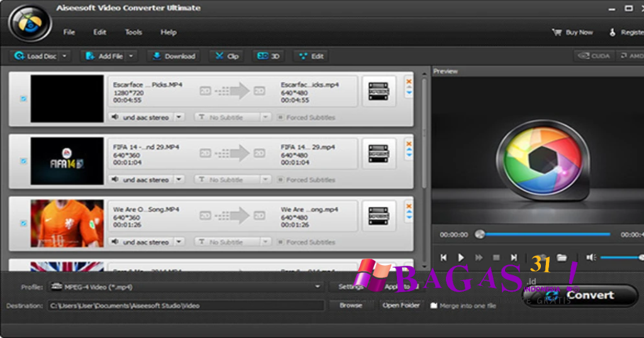Click the Load Disc toolbar button
This screenshot has height=338, width=644.
point(35,56)
